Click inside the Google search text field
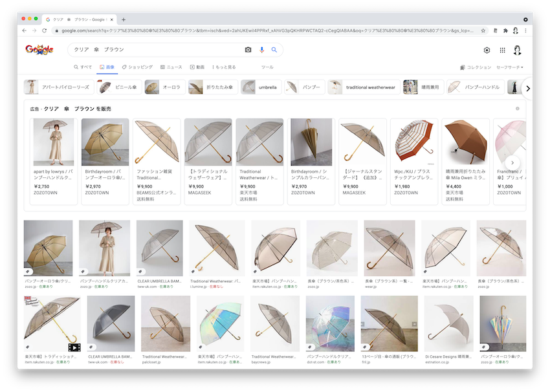550x392 pixels. click(x=155, y=50)
